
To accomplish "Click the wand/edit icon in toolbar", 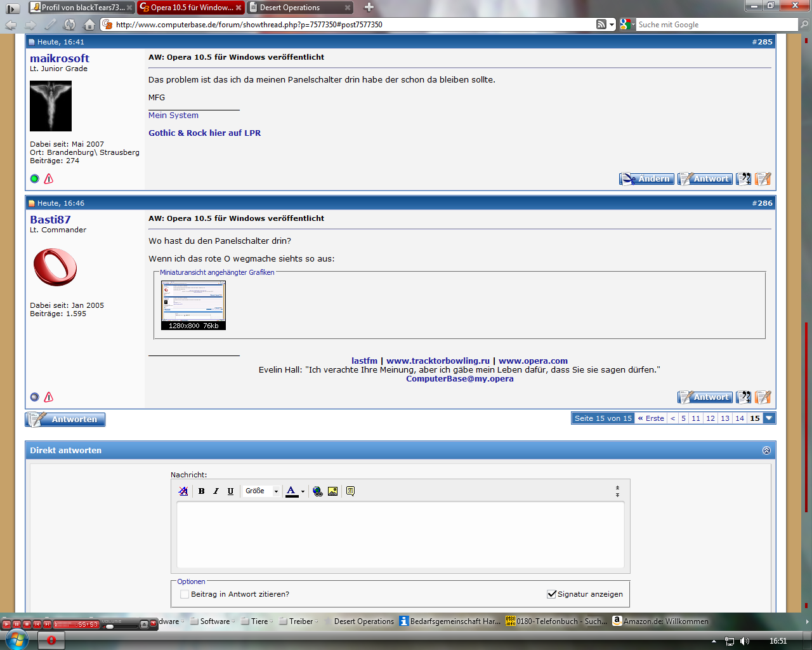I will click(x=50, y=25).
